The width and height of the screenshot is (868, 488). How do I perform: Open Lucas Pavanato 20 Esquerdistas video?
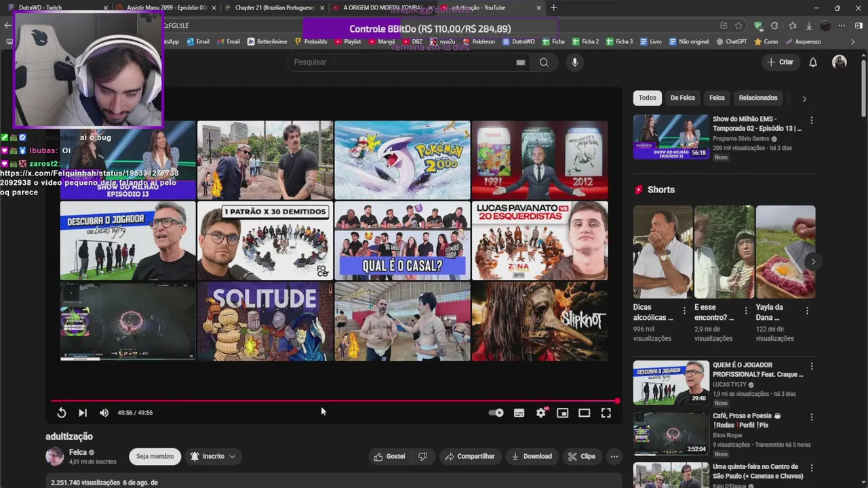pos(540,241)
